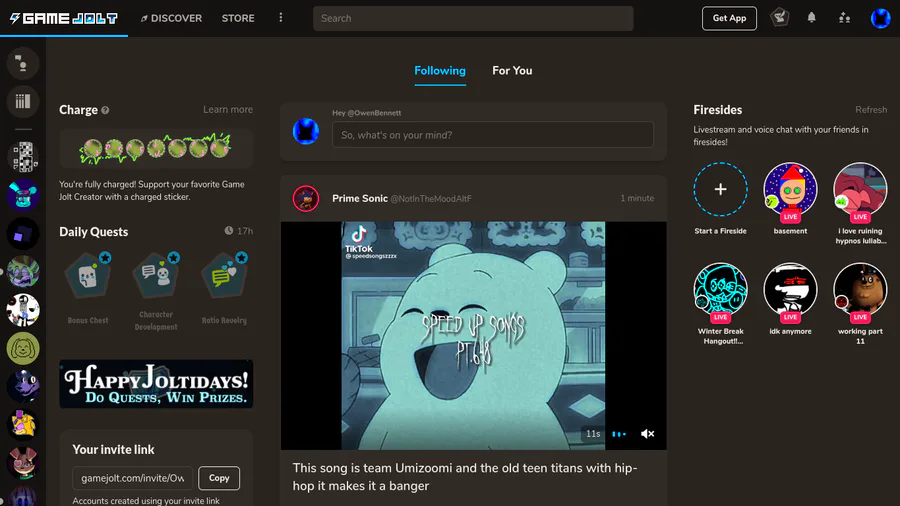Image resolution: width=900 pixels, height=506 pixels.
Task: Click the video playing indicator bars
Action: point(619,434)
